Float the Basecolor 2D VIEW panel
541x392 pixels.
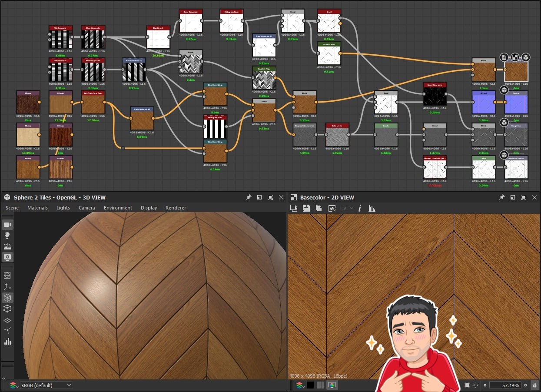point(513,197)
